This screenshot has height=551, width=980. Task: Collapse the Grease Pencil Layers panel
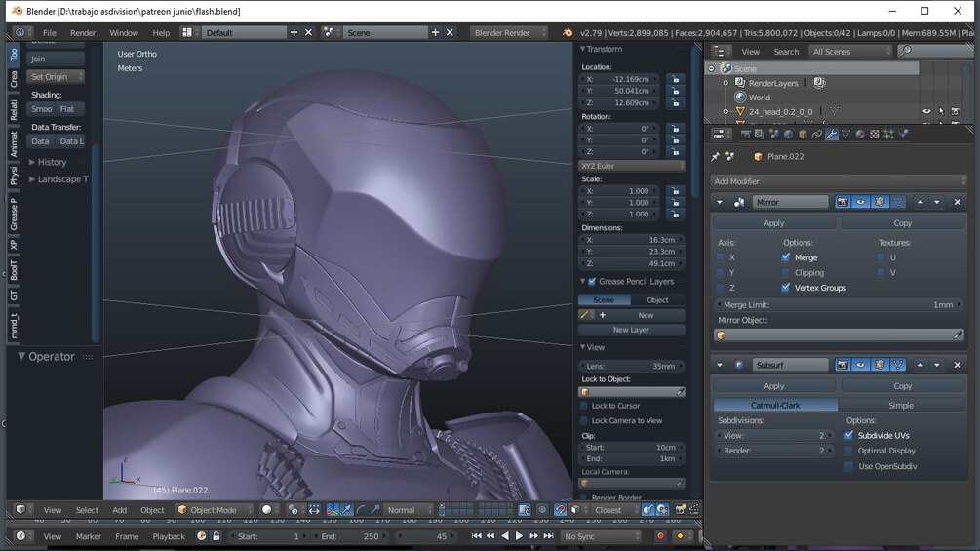[583, 282]
